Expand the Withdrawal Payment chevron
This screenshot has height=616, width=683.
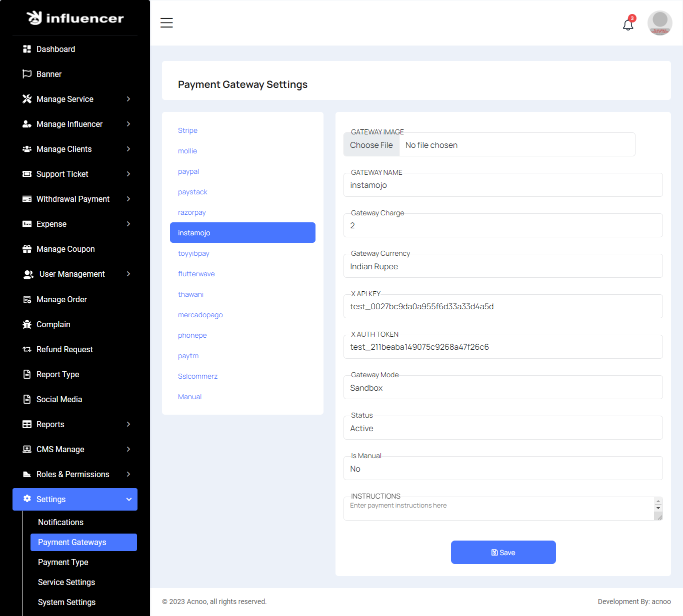point(128,199)
